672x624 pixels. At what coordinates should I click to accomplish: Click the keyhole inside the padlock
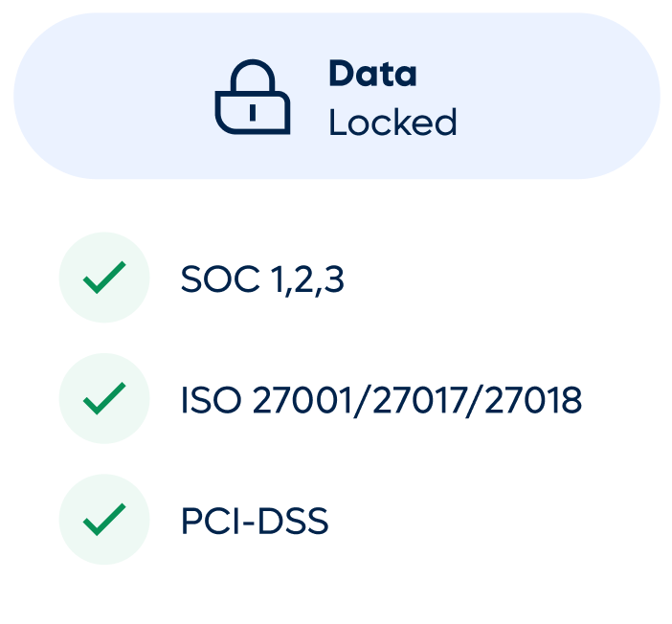[x=253, y=111]
